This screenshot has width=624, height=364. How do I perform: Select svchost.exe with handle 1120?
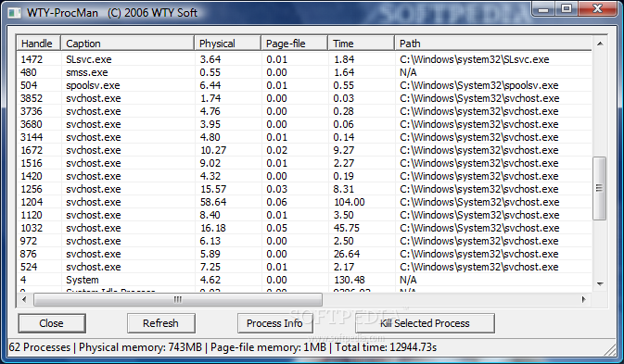304,215
